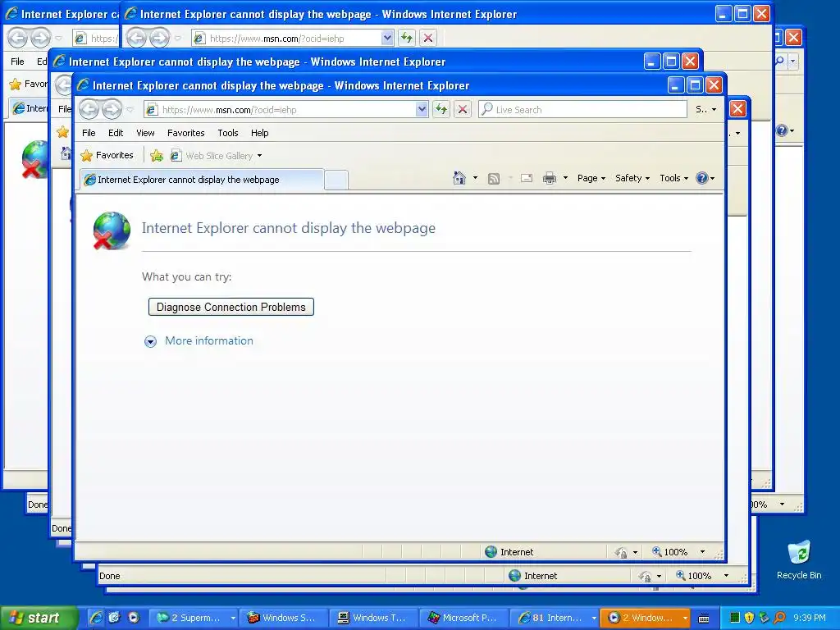
Task: Open the Favorites center star button
Action: tap(107, 155)
